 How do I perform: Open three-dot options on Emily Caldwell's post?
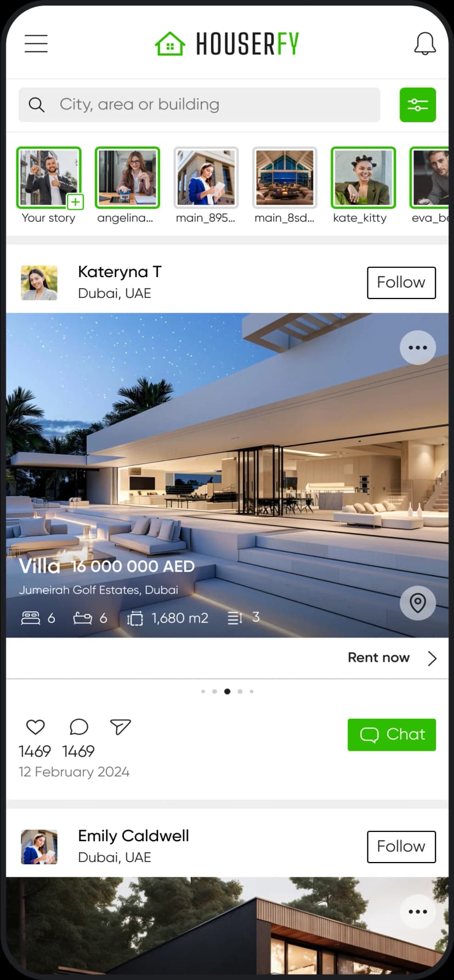click(x=418, y=911)
